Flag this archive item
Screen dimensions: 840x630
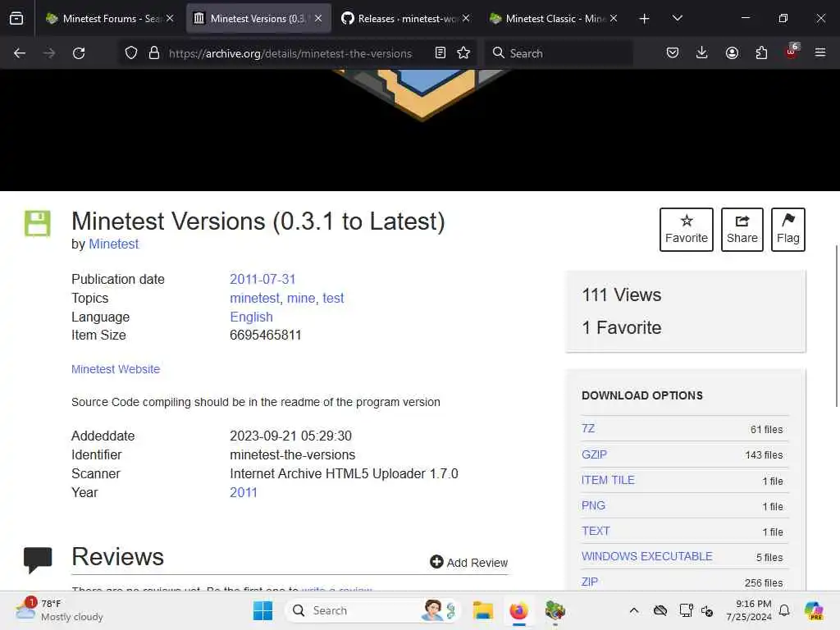[788, 230]
